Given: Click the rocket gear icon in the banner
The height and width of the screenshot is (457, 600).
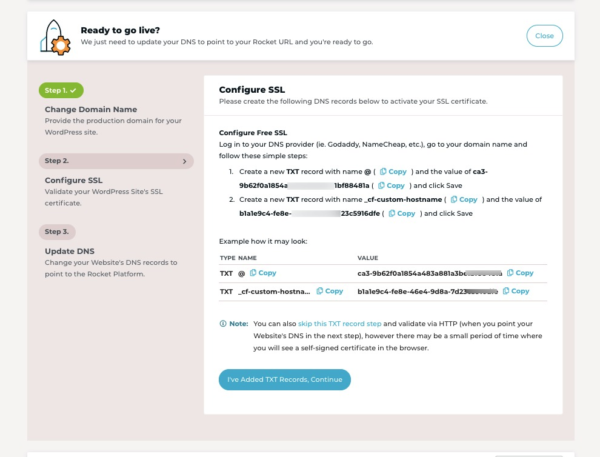Looking at the screenshot, I should click(x=55, y=37).
